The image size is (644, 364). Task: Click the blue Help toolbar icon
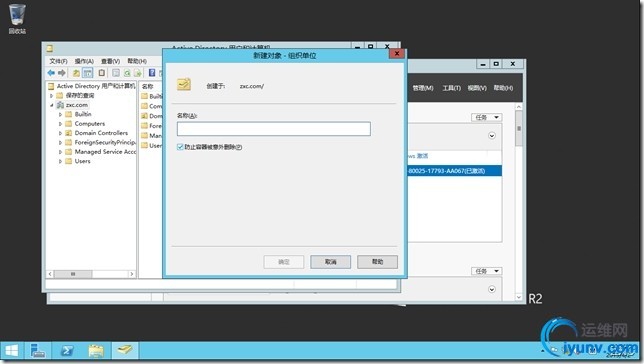tap(152, 73)
